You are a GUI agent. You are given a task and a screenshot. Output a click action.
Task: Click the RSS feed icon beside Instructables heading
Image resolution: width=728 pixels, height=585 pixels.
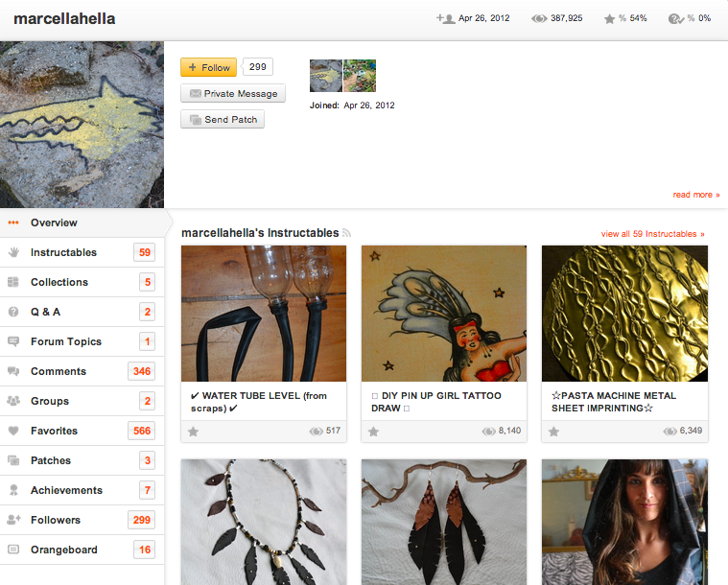[346, 233]
